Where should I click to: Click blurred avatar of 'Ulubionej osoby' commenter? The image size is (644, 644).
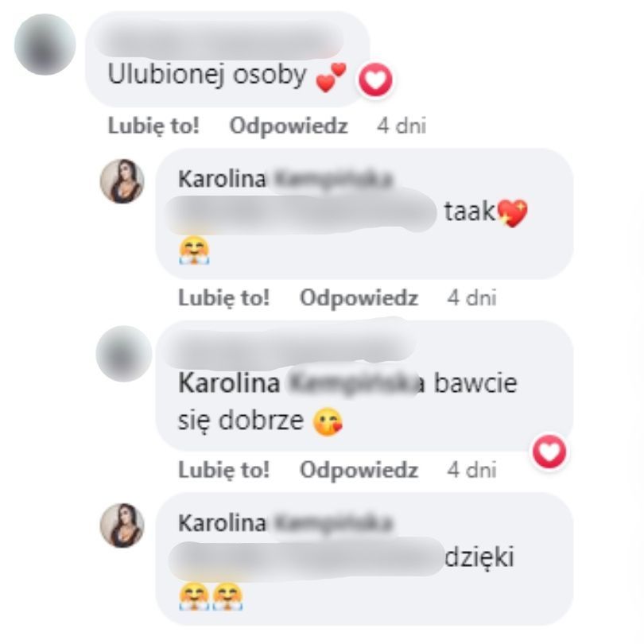[x=45, y=45]
